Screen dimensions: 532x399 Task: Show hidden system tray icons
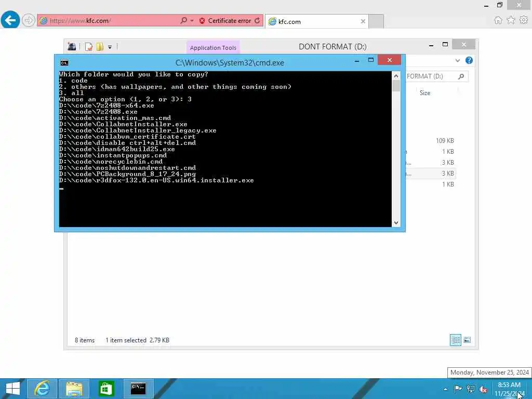445,389
